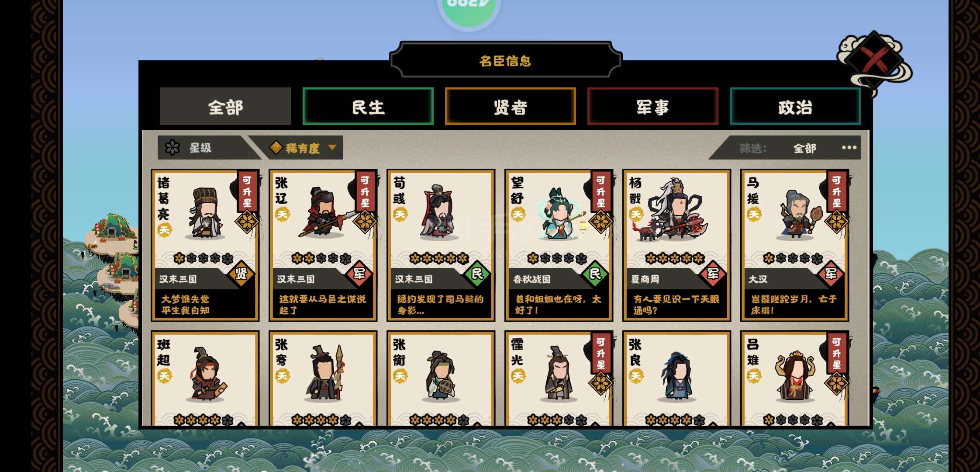
Task: Select the 贤者 category tab
Action: 511,107
